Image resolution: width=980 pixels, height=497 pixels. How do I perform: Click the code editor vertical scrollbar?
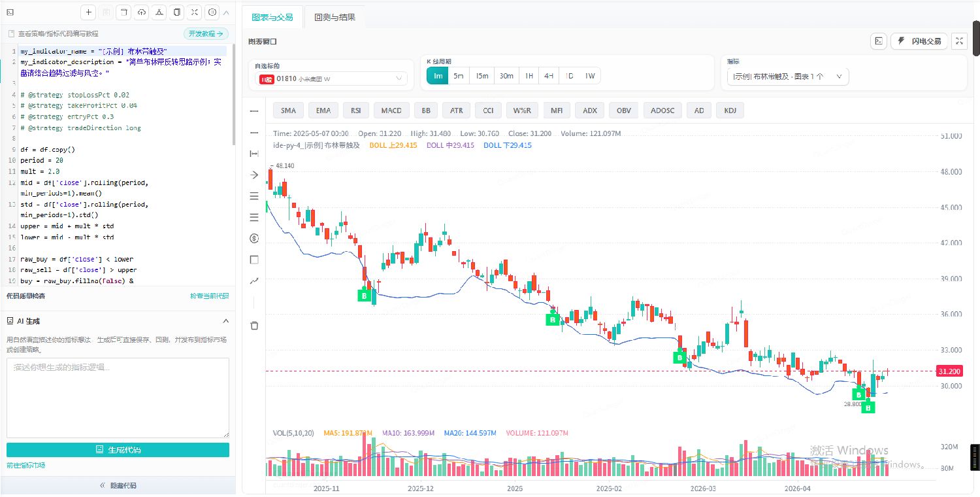pos(234,95)
